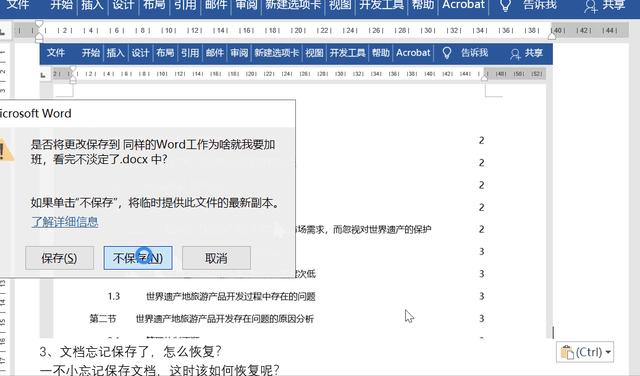Click the 保存(S) button in the dialog
Viewport: 640px width, 376px height.
pyautogui.click(x=59, y=258)
